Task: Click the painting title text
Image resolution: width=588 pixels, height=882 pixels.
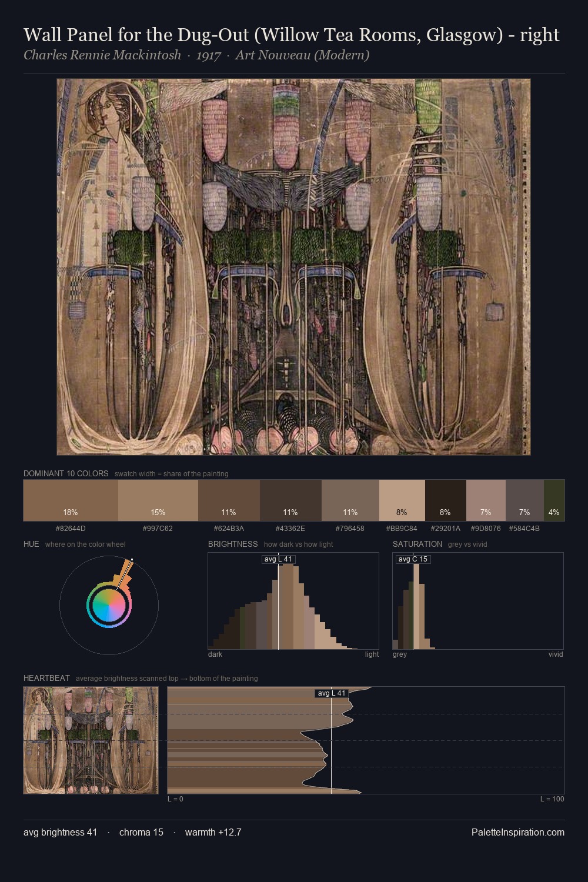Action: click(x=292, y=35)
